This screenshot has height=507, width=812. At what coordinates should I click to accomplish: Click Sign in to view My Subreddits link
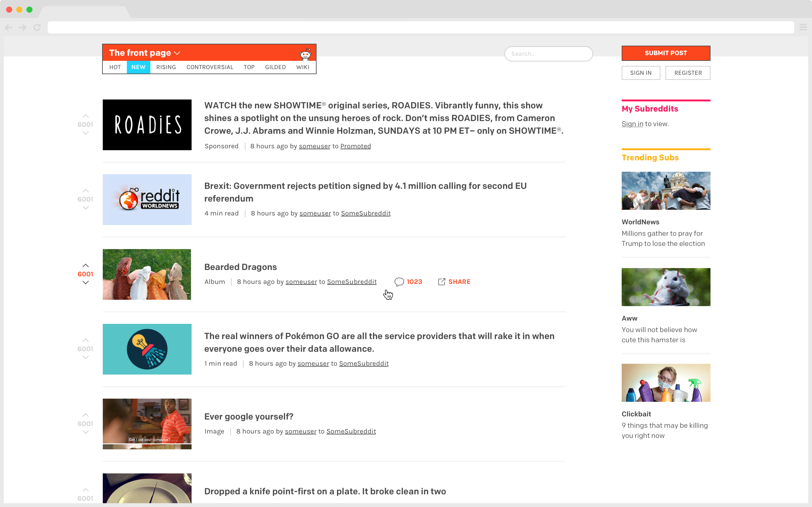[x=631, y=124]
